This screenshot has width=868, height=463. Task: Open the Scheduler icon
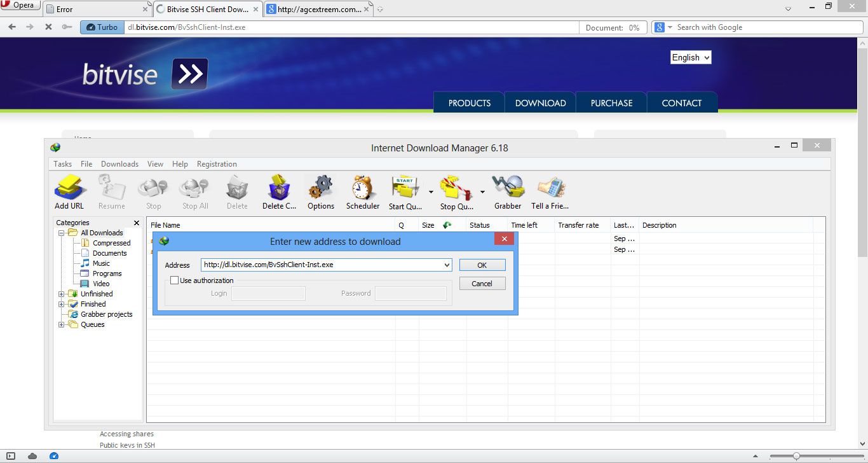362,191
